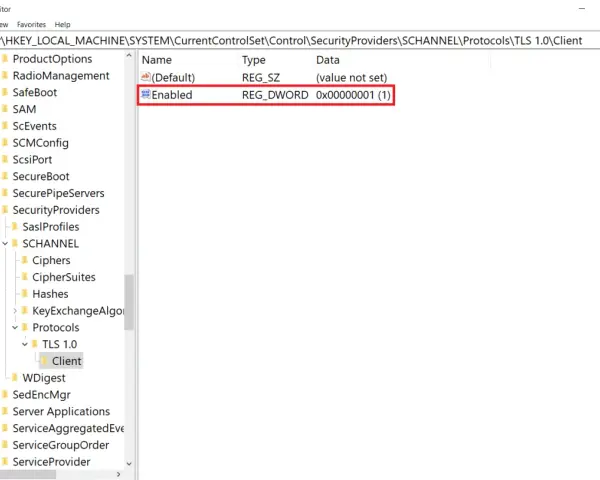Select the Server Applications key
The width and height of the screenshot is (600, 480).
coord(61,411)
